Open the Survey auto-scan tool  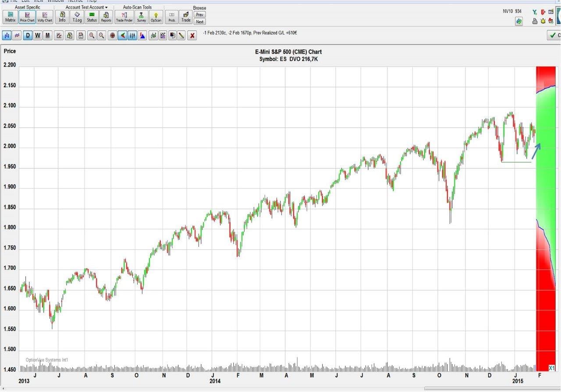(x=141, y=17)
